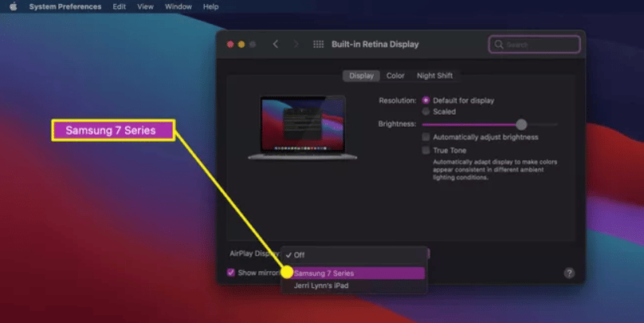Switch to the Color tab
This screenshot has height=323, width=644.
coord(395,76)
